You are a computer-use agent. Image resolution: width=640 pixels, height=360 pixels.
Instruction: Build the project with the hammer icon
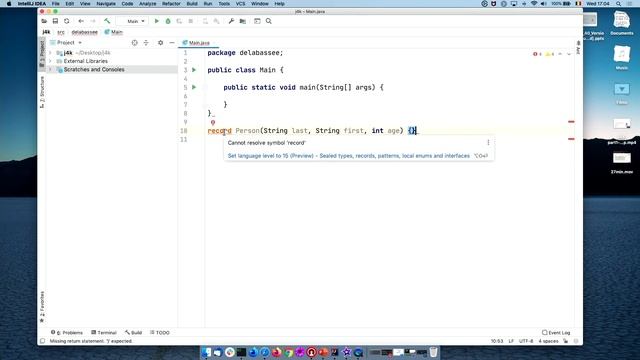pyautogui.click(x=107, y=21)
